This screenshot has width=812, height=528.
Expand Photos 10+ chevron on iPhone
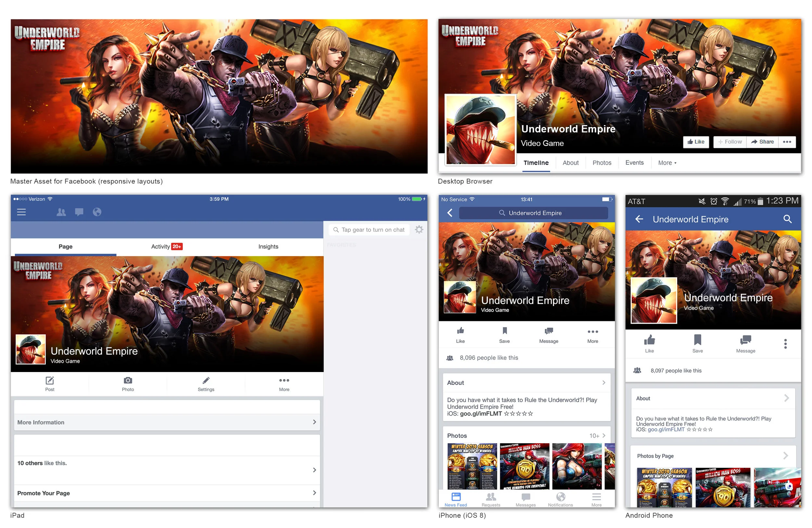pyautogui.click(x=603, y=435)
